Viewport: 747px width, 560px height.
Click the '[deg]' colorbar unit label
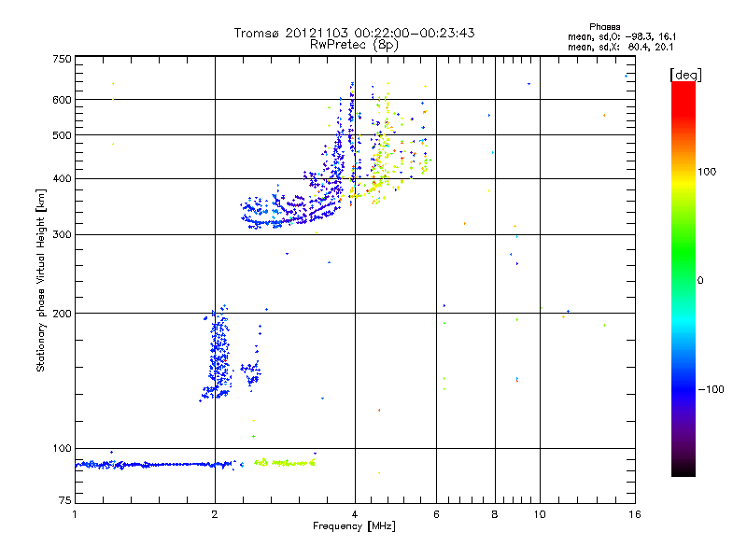click(685, 75)
